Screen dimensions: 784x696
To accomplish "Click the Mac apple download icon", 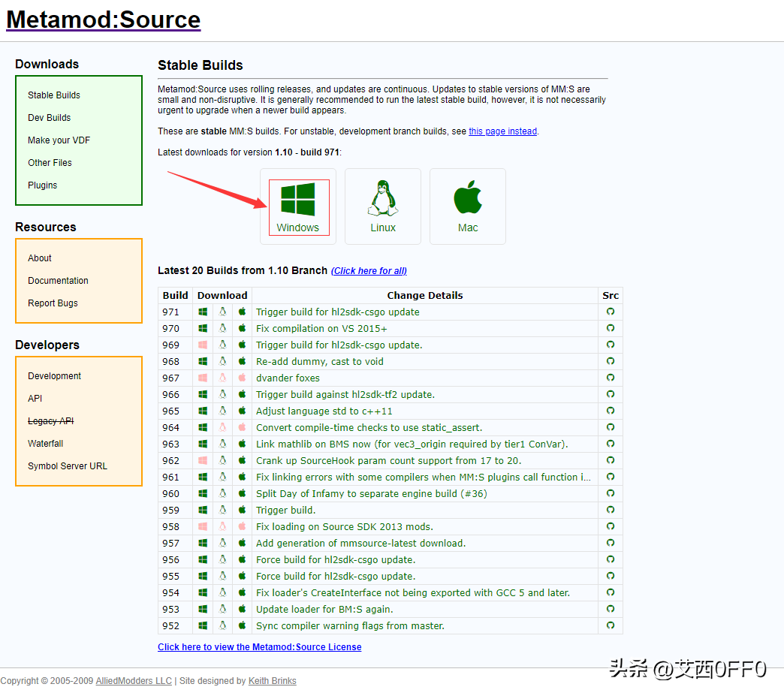I will (467, 206).
